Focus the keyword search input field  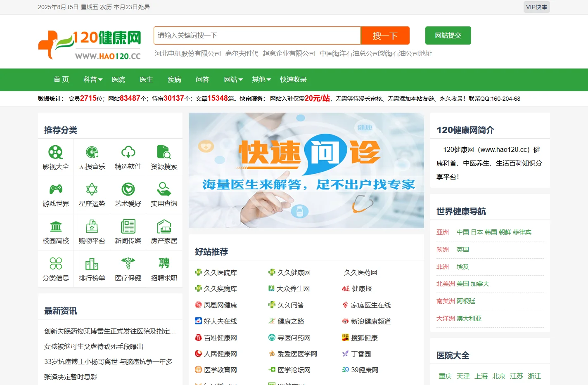257,35
